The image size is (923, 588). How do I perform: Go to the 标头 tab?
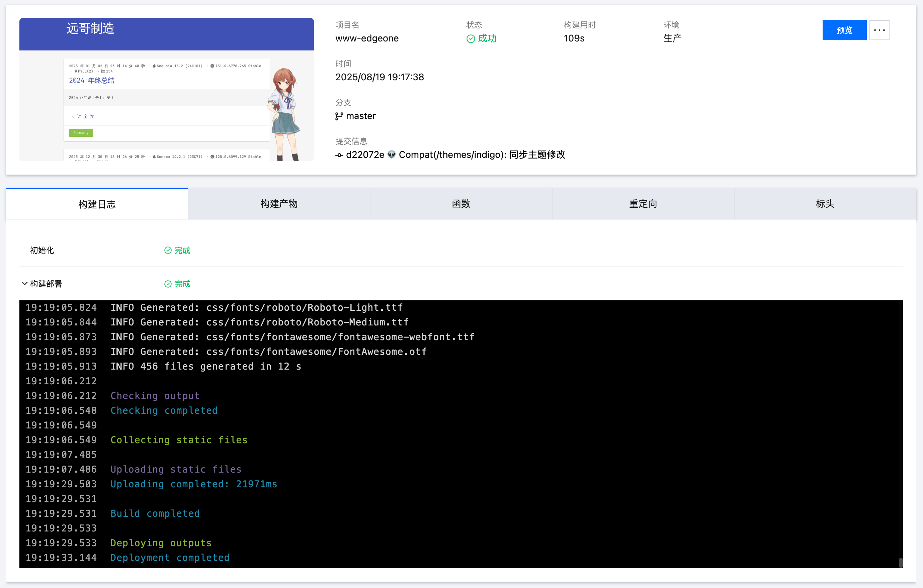[x=825, y=204]
